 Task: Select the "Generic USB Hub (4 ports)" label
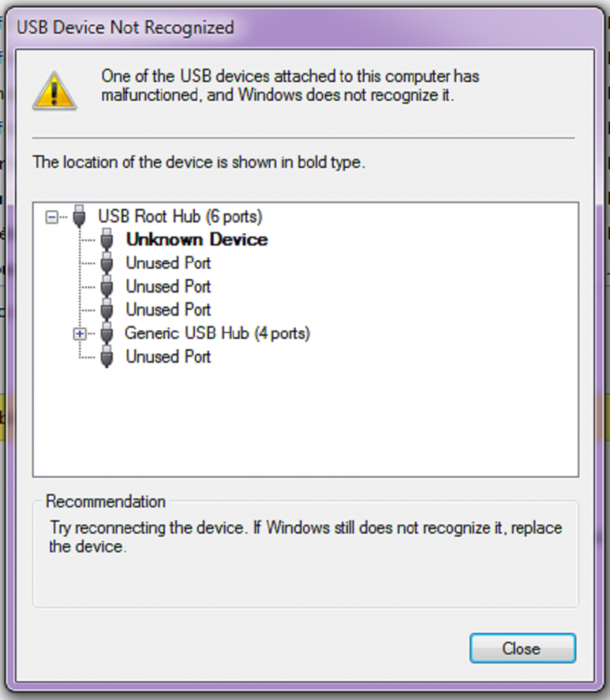pyautogui.click(x=217, y=333)
